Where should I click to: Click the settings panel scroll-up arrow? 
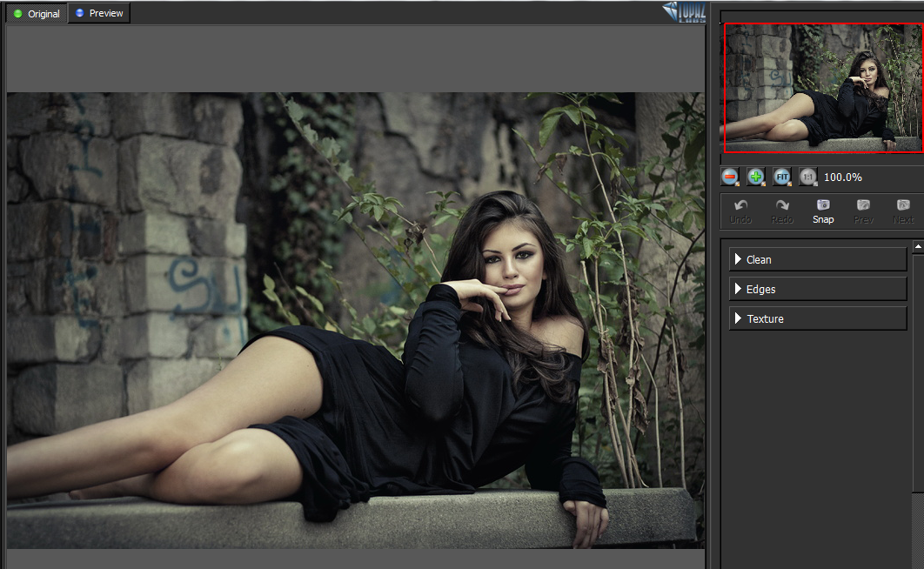918,248
